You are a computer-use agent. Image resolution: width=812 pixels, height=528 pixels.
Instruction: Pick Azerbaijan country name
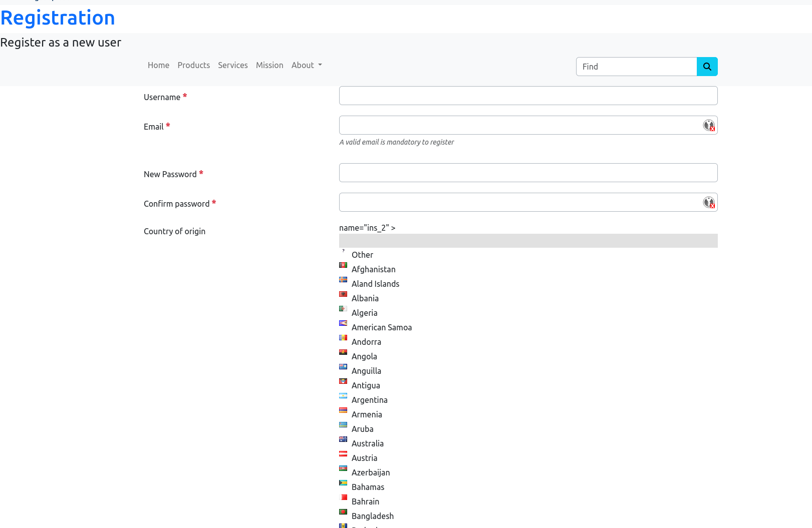coord(370,472)
